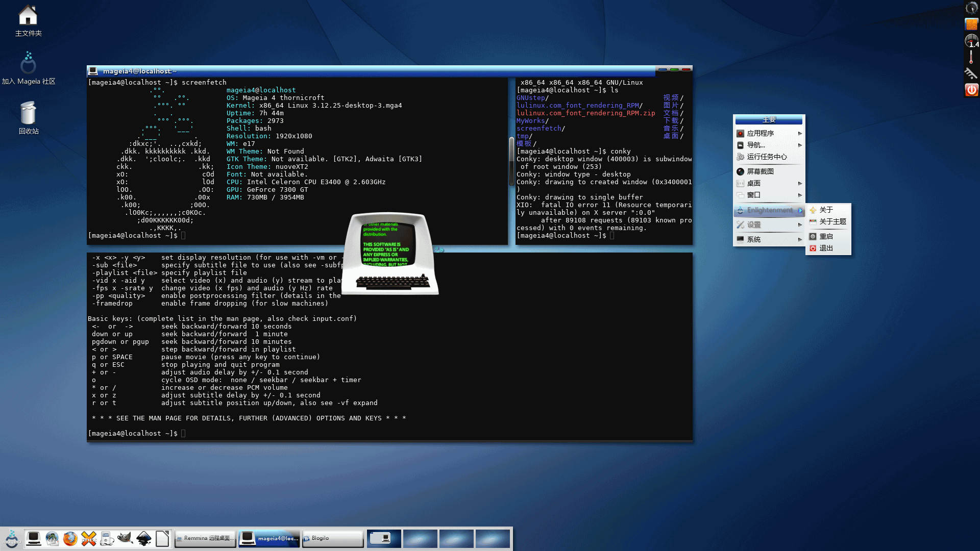980x551 pixels.
Task: Launch the terminal from the taskbar launcher
Action: tap(34, 539)
